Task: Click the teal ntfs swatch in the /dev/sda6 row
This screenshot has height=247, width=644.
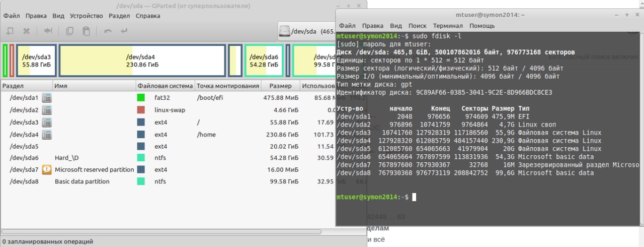Action: pos(141,158)
